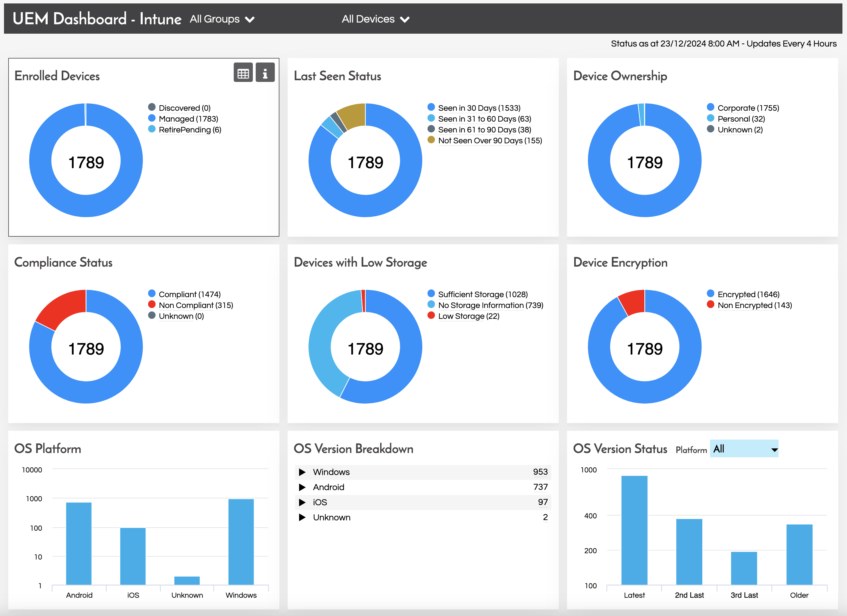Open the table view icon in Enrolled Devices
The width and height of the screenshot is (847, 616).
[243, 73]
